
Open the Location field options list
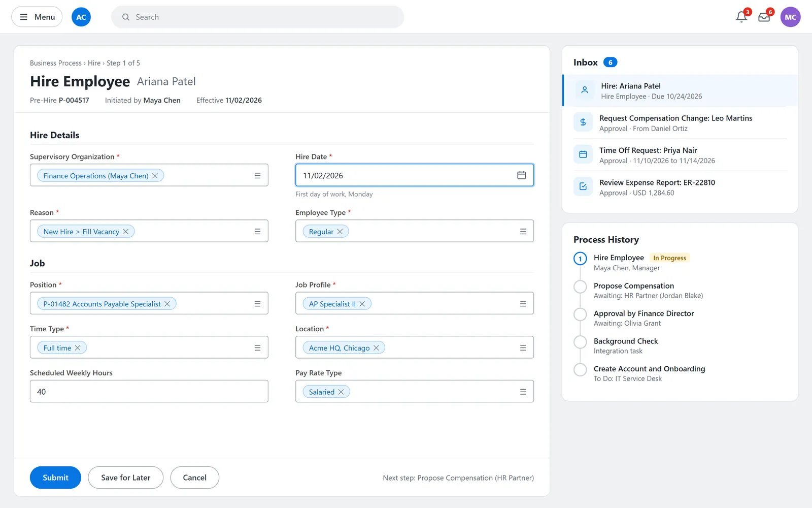523,348
